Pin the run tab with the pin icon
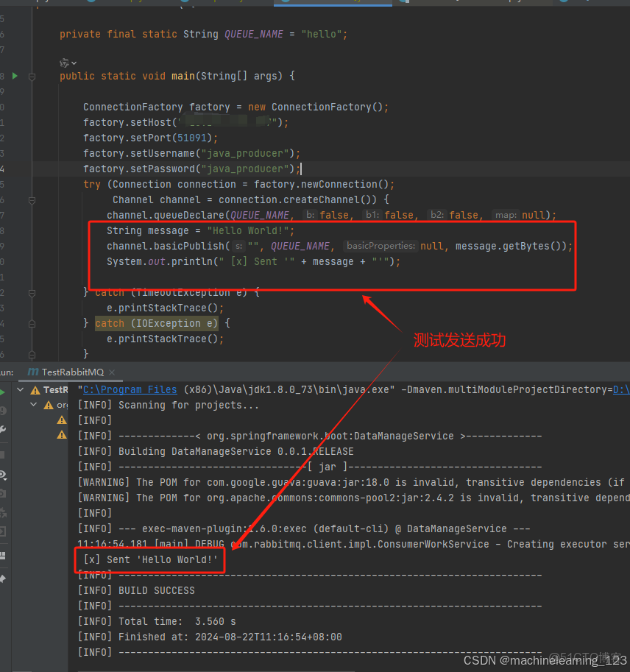Viewport: 630px width, 672px height. point(2,579)
